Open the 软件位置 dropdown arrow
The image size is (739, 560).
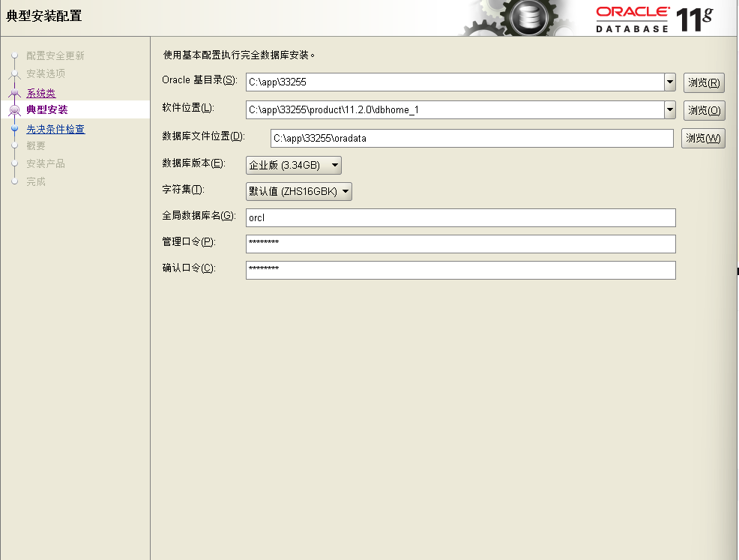point(670,110)
